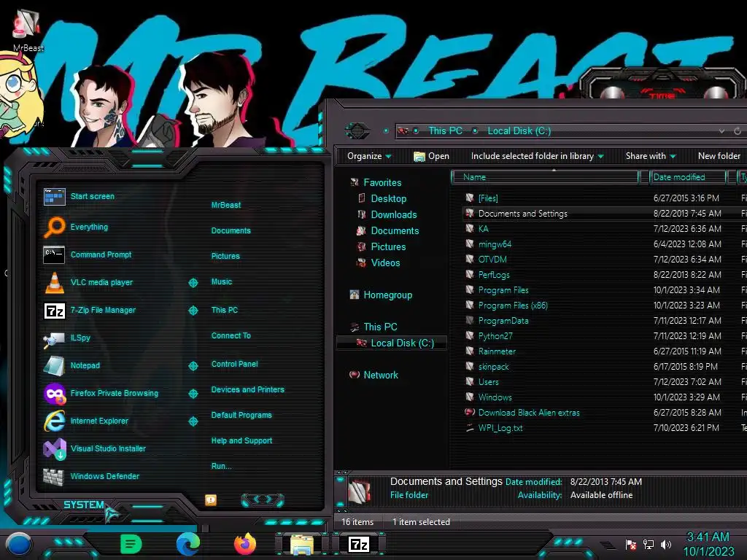Viewport: 747px width, 560px height.
Task: Select Downloads under Favorites
Action: [x=387, y=215]
